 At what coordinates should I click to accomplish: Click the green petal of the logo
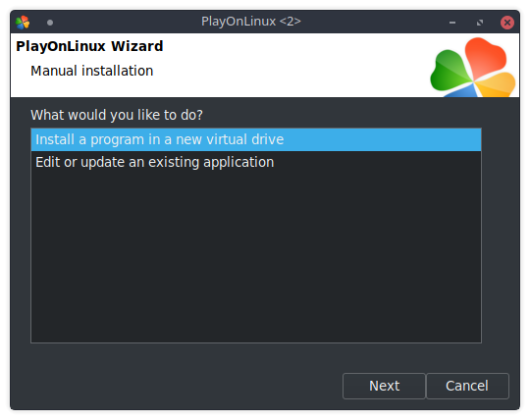[x=449, y=71]
